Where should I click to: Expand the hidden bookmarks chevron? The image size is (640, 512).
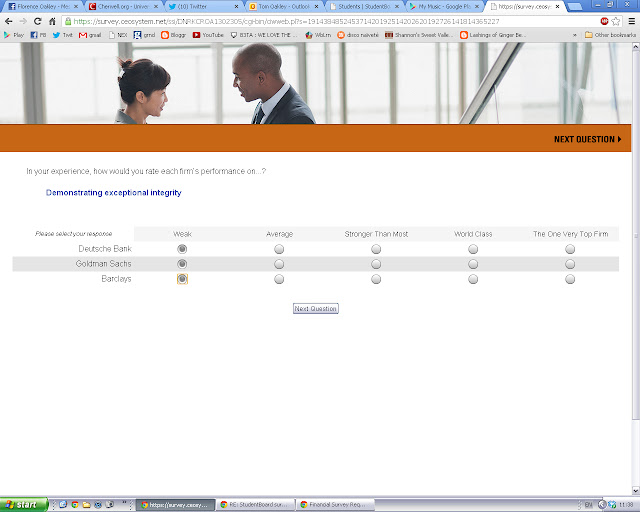click(x=575, y=35)
